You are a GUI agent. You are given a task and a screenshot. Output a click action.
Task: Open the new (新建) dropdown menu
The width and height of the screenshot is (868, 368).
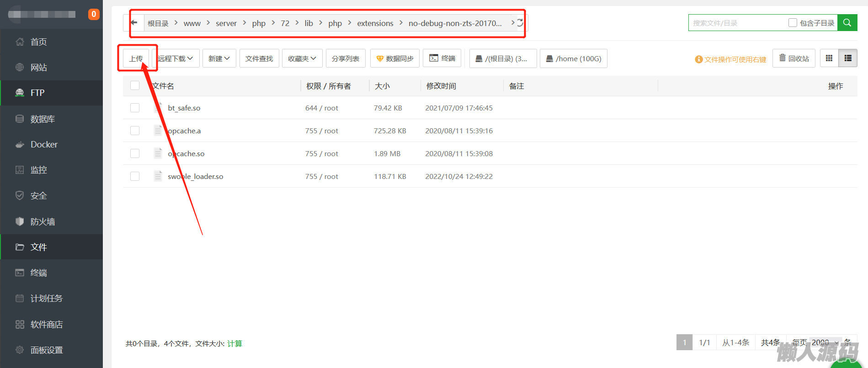pyautogui.click(x=219, y=58)
